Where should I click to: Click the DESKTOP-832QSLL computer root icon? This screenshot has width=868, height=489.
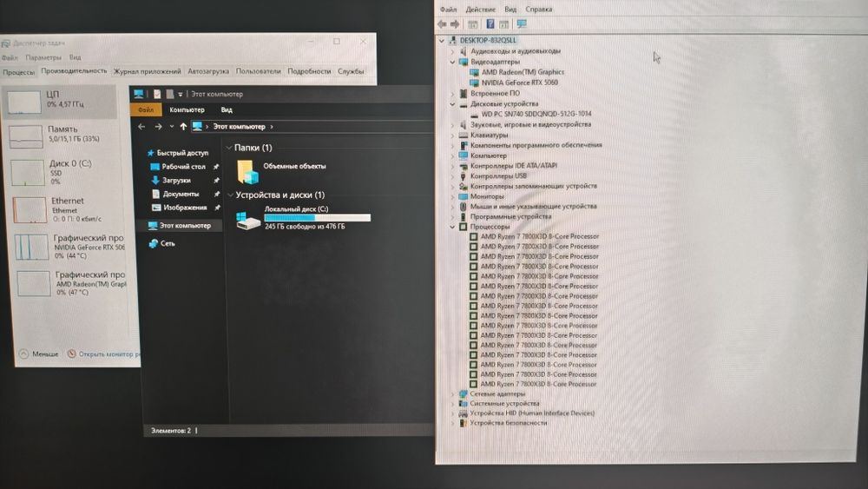pyautogui.click(x=453, y=41)
